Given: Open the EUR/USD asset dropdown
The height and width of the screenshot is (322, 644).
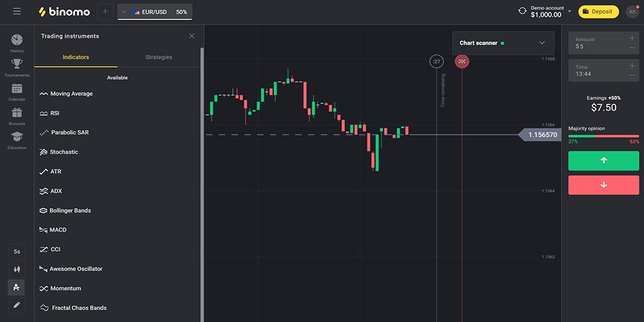Looking at the screenshot, I should [155, 12].
